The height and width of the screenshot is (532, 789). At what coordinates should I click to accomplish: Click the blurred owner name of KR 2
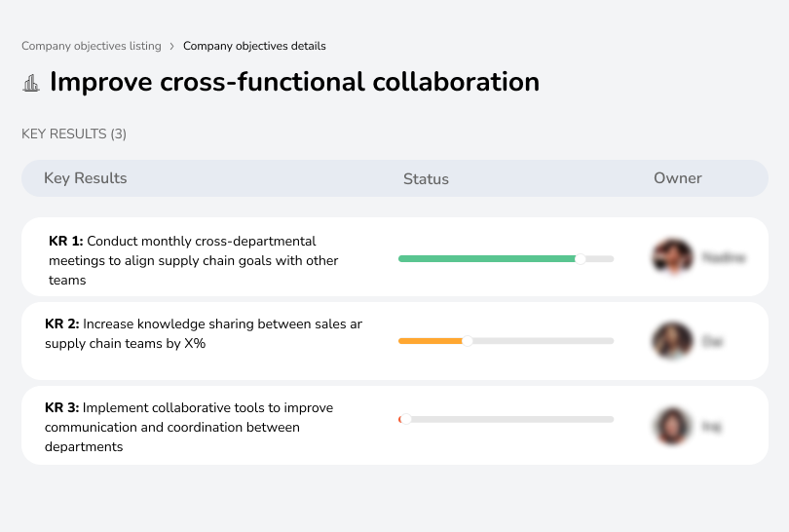pos(712,342)
